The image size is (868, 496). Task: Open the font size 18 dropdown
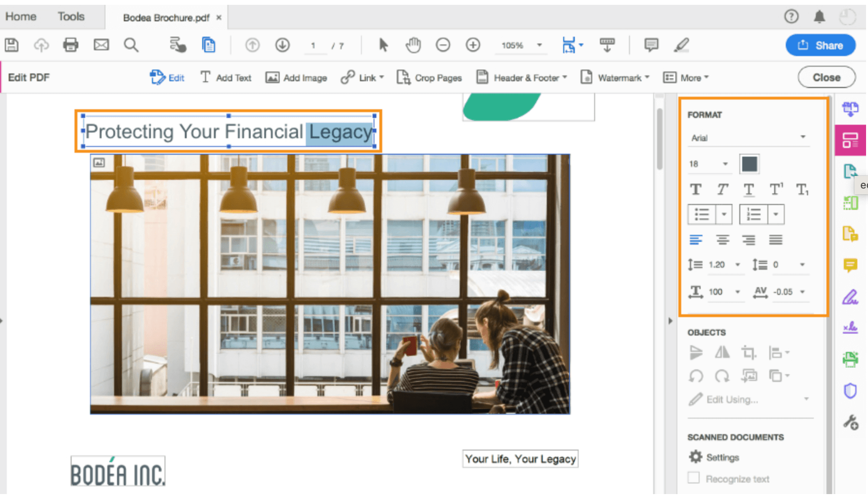pyautogui.click(x=709, y=164)
